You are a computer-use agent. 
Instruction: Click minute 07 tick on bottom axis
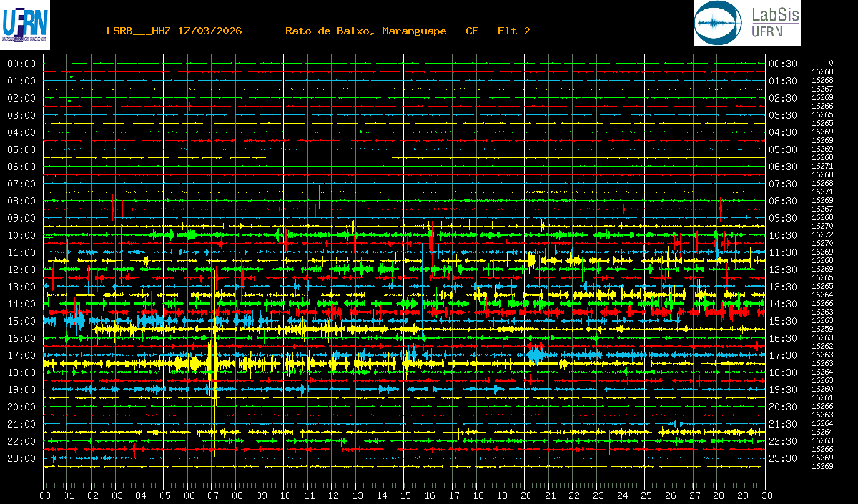click(x=213, y=495)
